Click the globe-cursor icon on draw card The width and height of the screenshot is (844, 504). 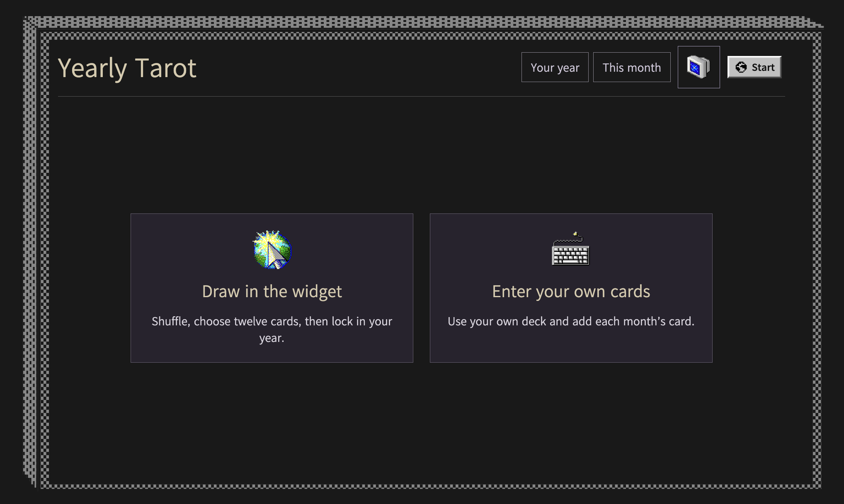[272, 250]
